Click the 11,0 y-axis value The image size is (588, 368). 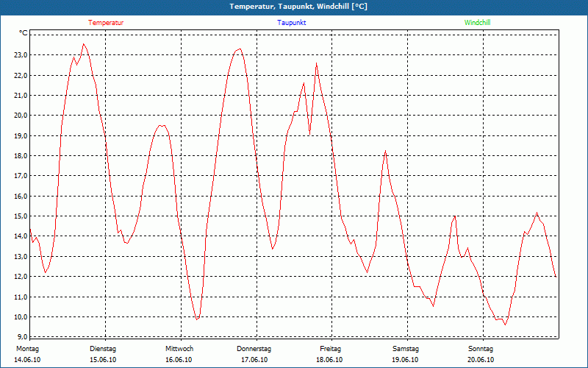point(21,297)
